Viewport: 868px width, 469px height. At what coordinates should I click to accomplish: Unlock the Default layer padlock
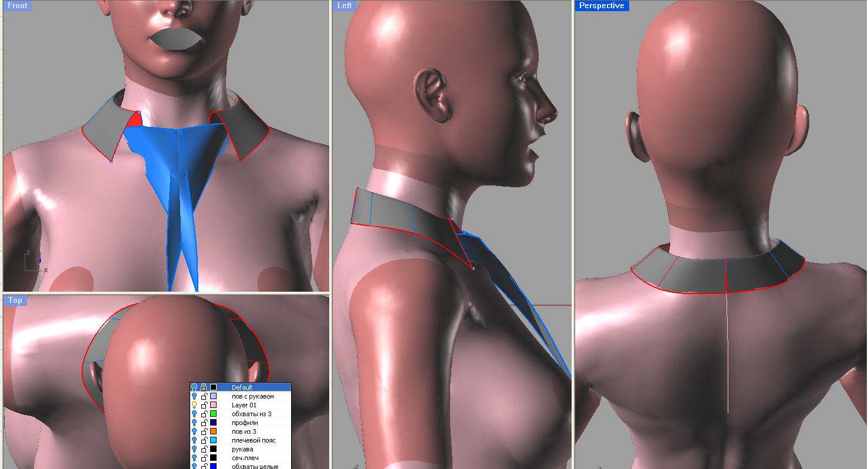pos(204,387)
